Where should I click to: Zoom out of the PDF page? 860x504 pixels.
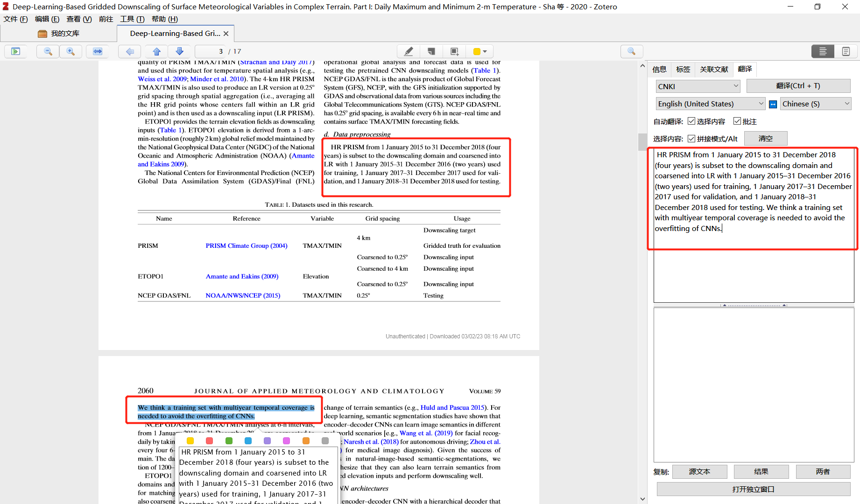[48, 51]
